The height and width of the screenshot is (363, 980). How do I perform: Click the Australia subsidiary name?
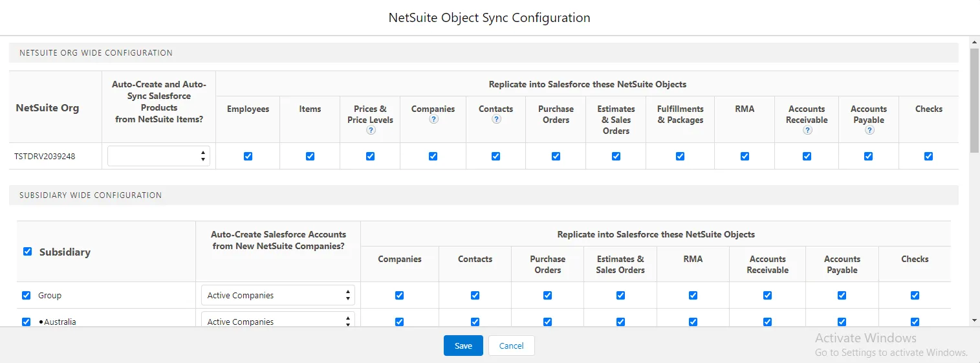click(60, 322)
